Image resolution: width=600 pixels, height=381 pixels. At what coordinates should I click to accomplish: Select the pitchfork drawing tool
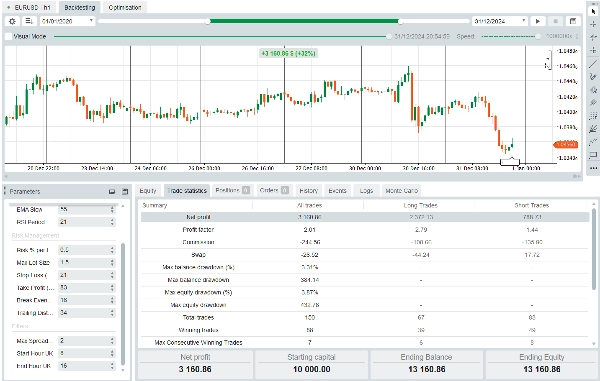pyautogui.click(x=593, y=103)
